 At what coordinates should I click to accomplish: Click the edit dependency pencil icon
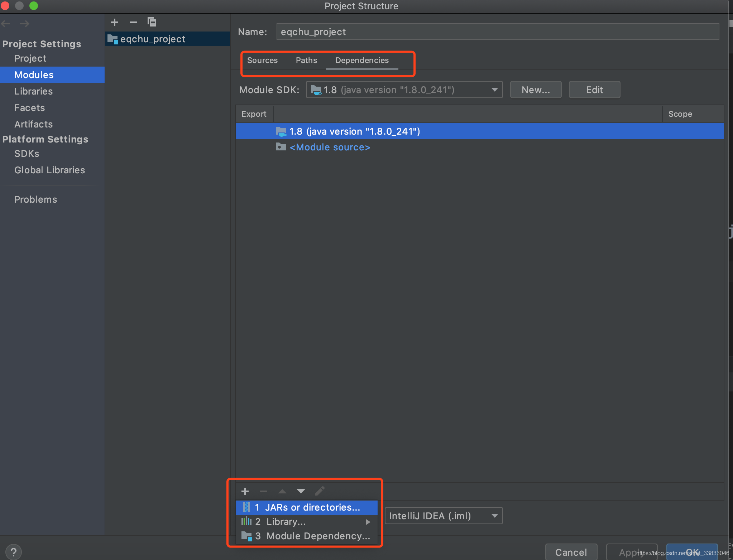[320, 491]
